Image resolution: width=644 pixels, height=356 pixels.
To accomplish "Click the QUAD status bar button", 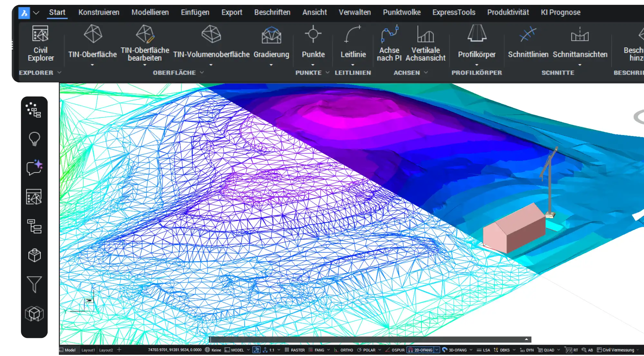I will [546, 350].
